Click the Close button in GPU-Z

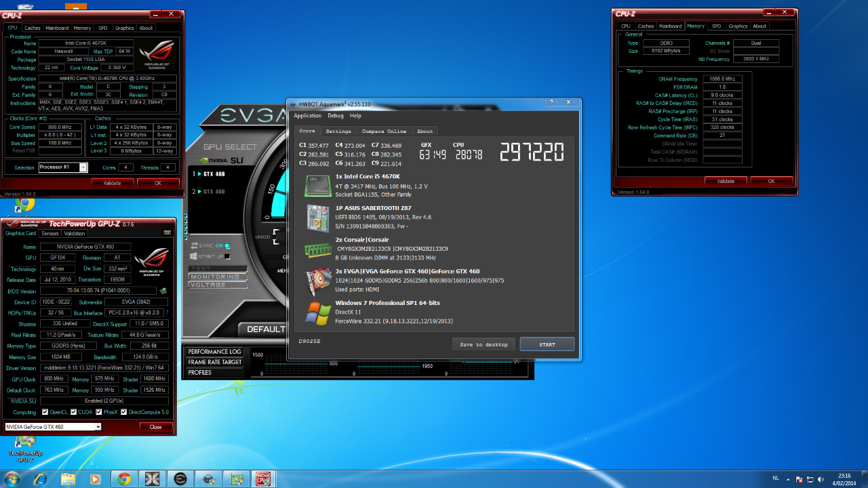point(156,427)
